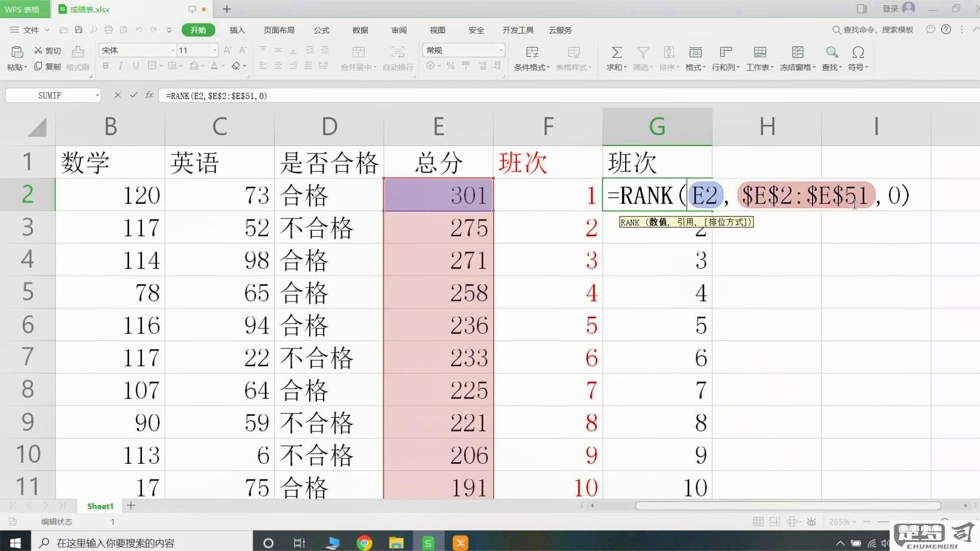The width and height of the screenshot is (980, 551).
Task: Click Merge and Center (合并居中) icon
Action: coord(358,52)
